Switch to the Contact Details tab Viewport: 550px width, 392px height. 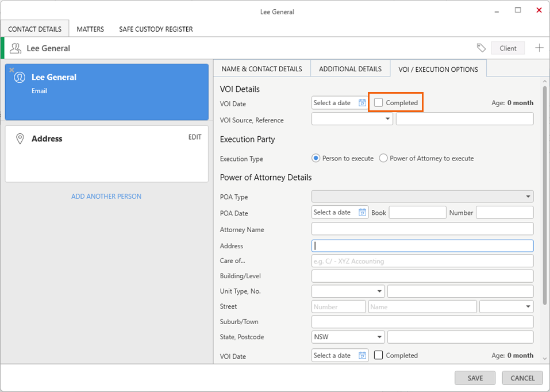tap(34, 29)
